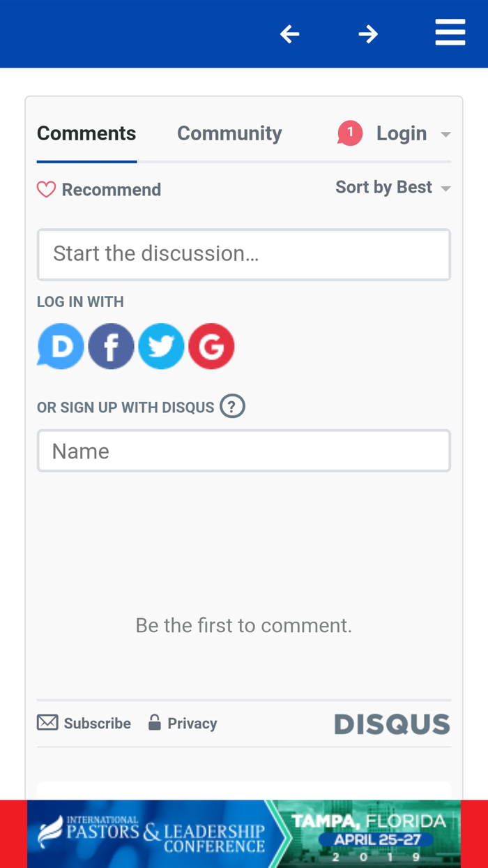Tap the red notification badge
Viewport: 488px width, 868px height.
coord(350,133)
